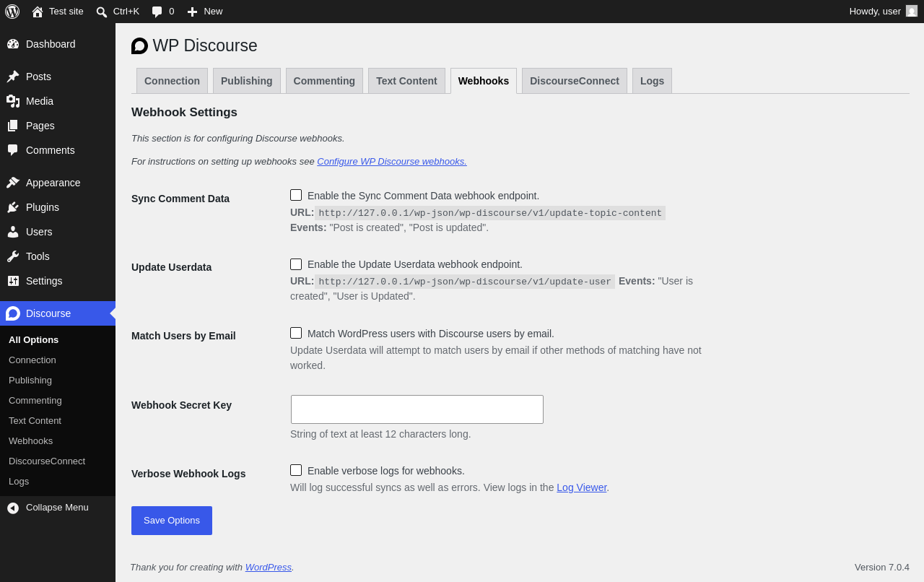Switch to the Connection tab
Screen dimensions: 924x582
(172, 81)
